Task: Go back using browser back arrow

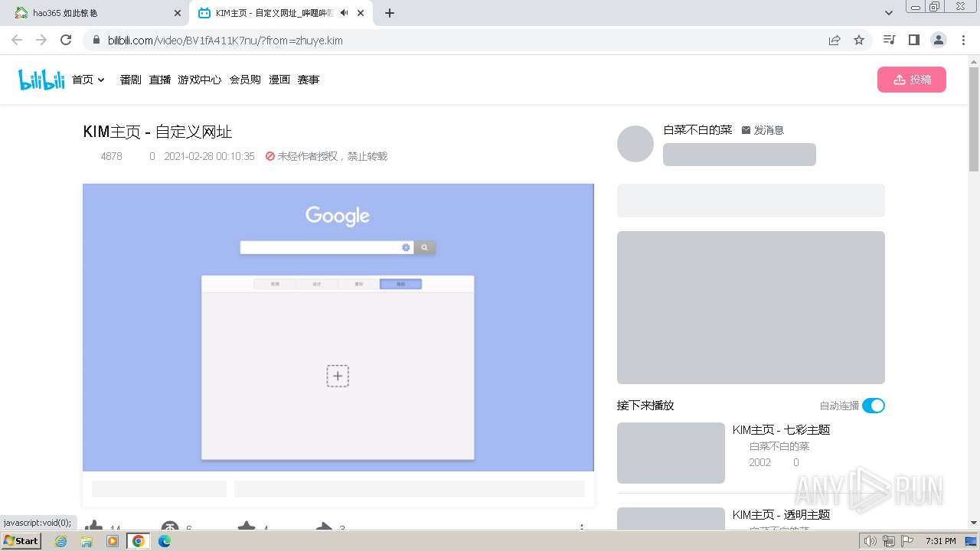Action: [x=17, y=40]
